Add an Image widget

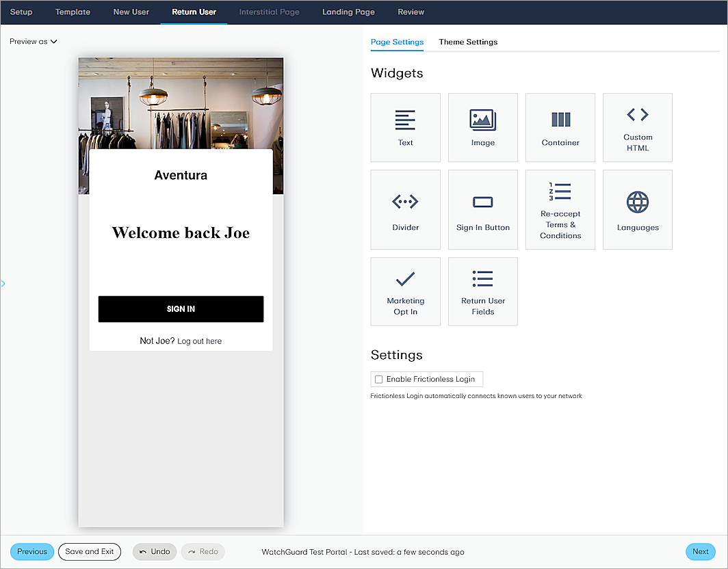point(482,127)
